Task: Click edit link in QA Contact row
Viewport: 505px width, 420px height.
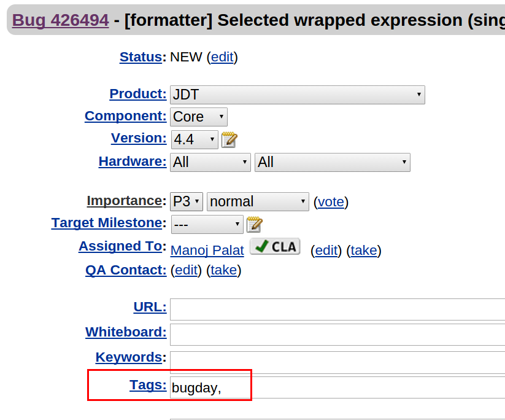Action: click(x=187, y=270)
